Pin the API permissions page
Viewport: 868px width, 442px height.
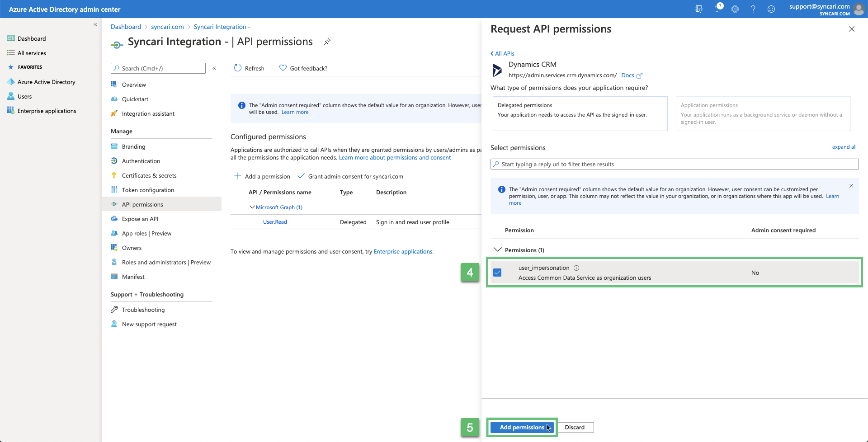pos(327,42)
